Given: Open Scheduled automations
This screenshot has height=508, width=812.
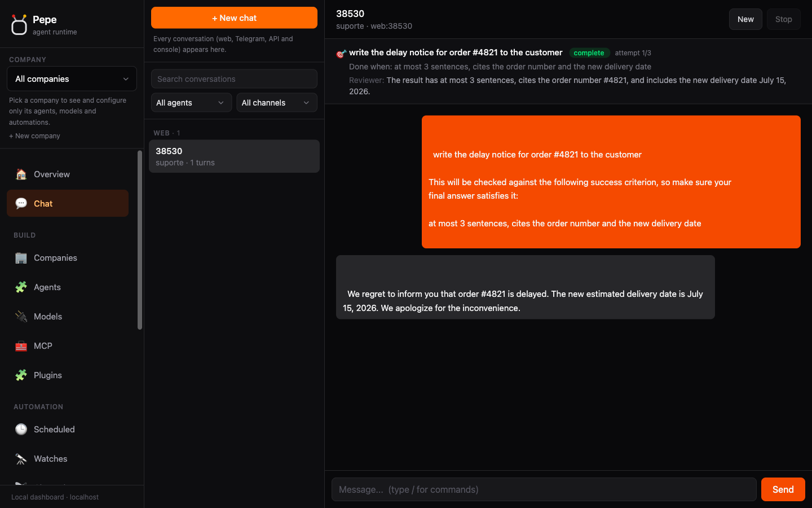Looking at the screenshot, I should (x=68, y=430).
